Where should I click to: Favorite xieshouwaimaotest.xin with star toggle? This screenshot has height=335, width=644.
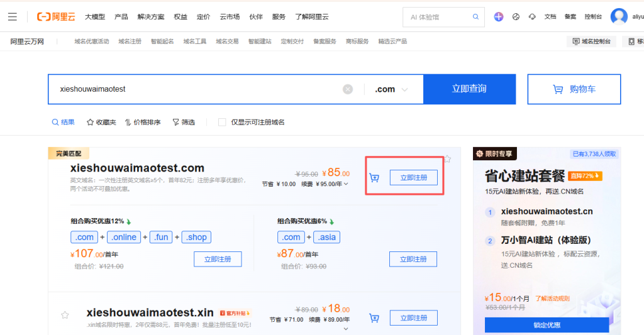(x=65, y=314)
